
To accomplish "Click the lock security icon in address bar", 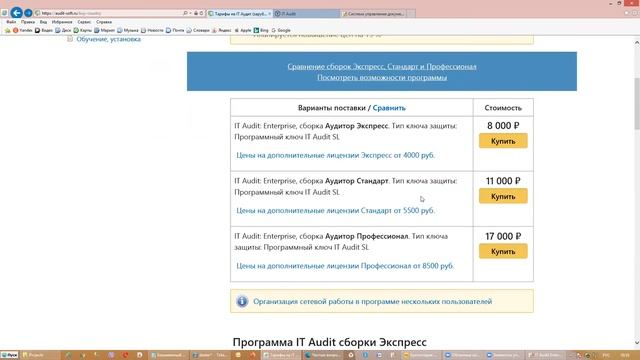I will [196, 13].
